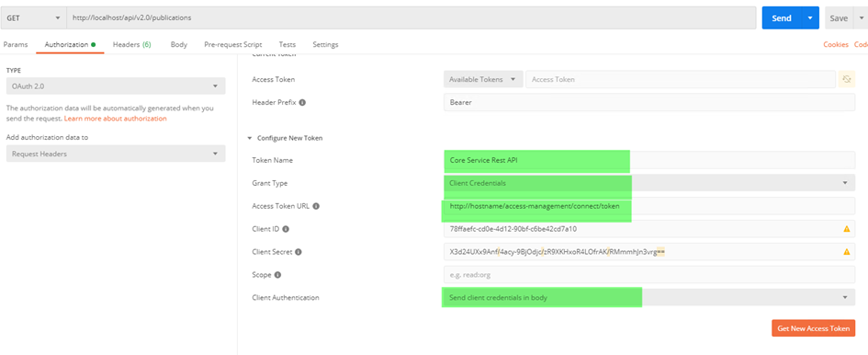Open the Send button dropdown arrow
This screenshot has height=355, width=868.
810,17
